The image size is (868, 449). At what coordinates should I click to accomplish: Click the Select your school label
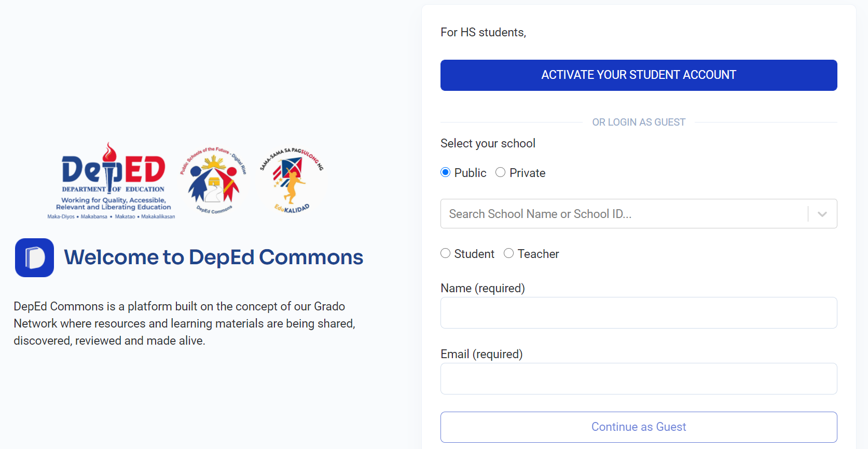click(x=488, y=143)
